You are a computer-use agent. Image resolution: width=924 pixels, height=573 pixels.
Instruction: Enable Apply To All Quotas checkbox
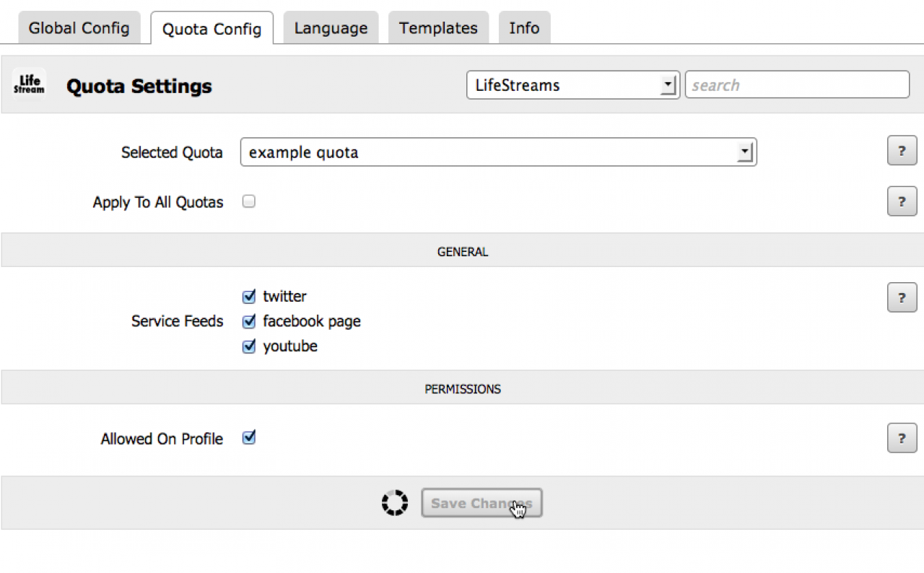[249, 202]
